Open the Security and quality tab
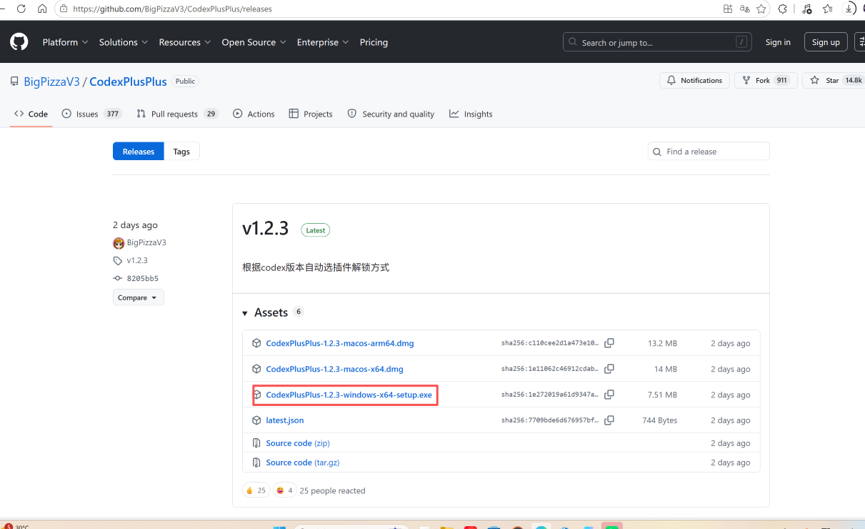Viewport: 865px width, 529px height. 391,114
